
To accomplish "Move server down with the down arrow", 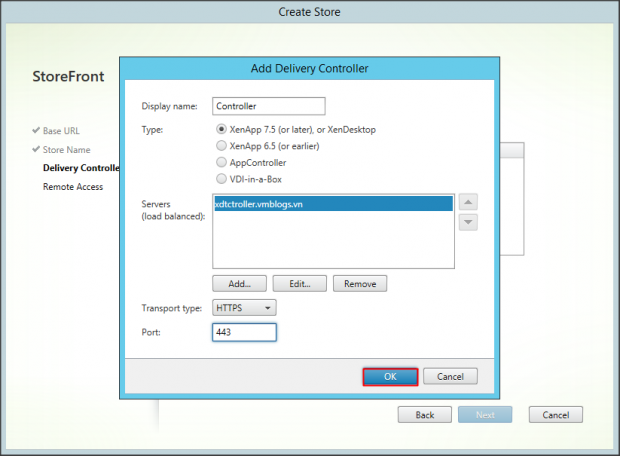I will click(467, 222).
